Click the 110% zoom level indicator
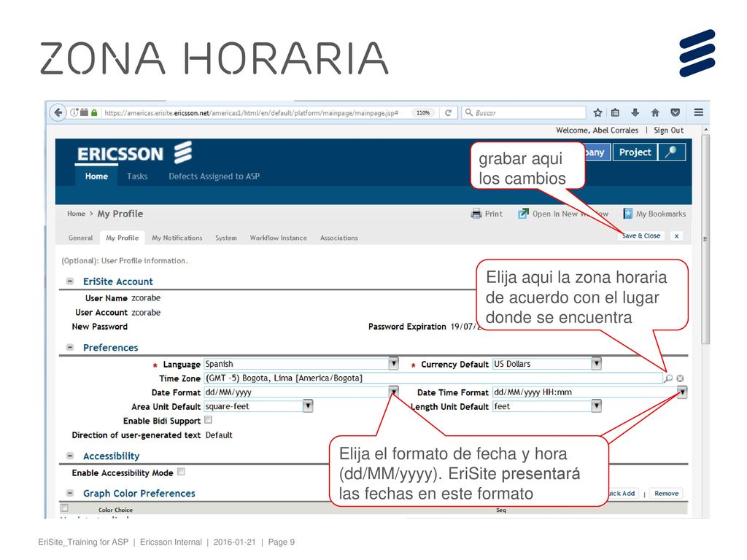 [423, 113]
